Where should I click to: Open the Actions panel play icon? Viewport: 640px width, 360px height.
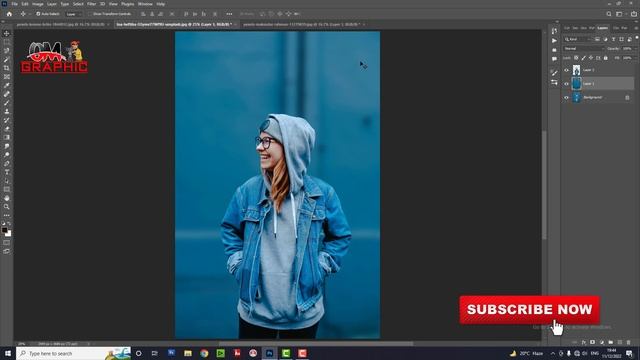click(x=554, y=40)
